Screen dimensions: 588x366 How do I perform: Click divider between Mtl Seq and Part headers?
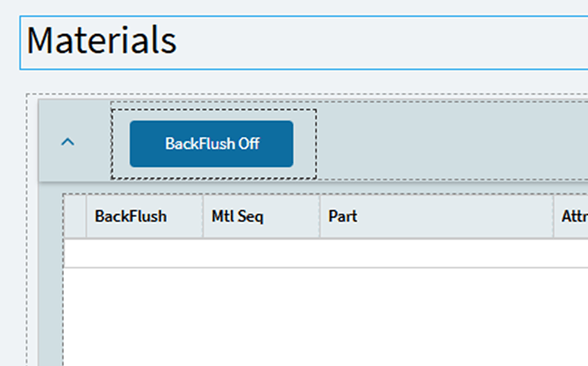320,216
